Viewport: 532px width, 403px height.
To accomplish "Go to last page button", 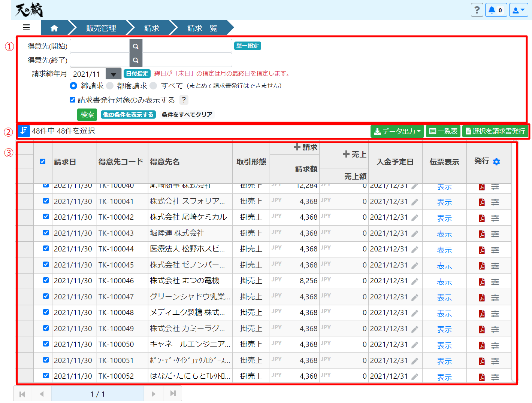I will point(172,394).
